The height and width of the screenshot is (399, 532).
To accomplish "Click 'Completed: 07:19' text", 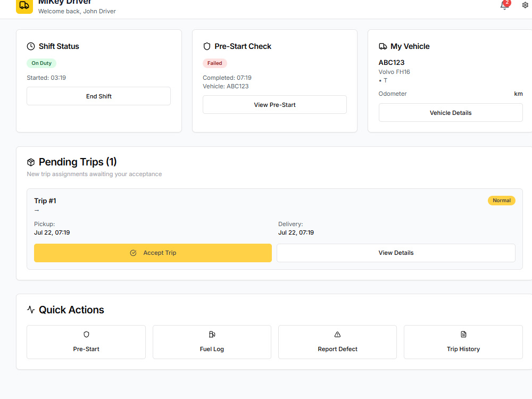I will point(227,78).
